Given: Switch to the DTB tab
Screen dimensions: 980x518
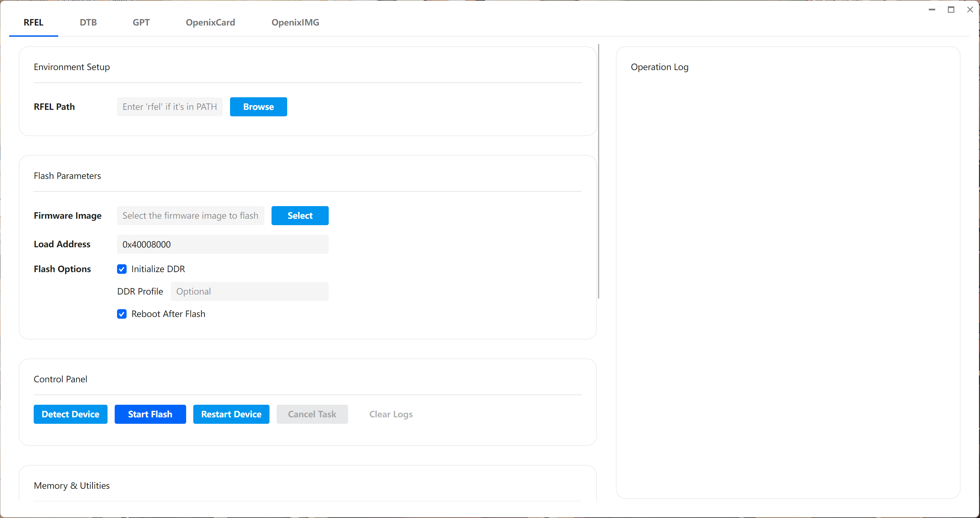Looking at the screenshot, I should [88, 22].
